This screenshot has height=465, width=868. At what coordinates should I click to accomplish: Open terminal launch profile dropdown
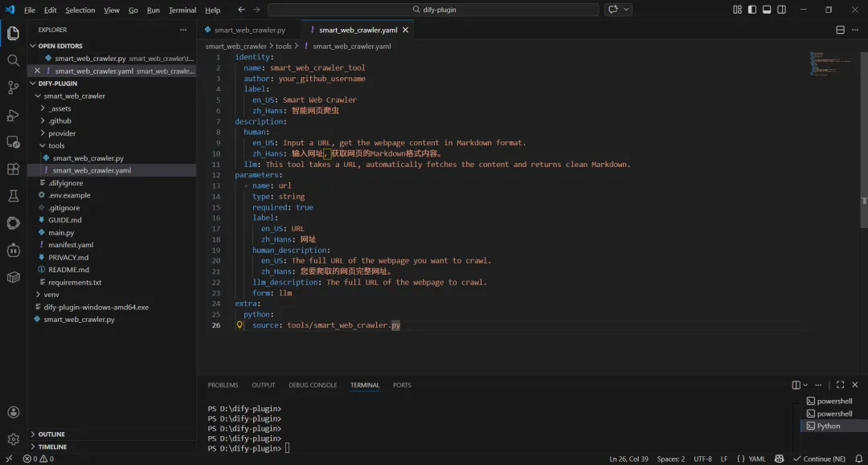tap(805, 385)
